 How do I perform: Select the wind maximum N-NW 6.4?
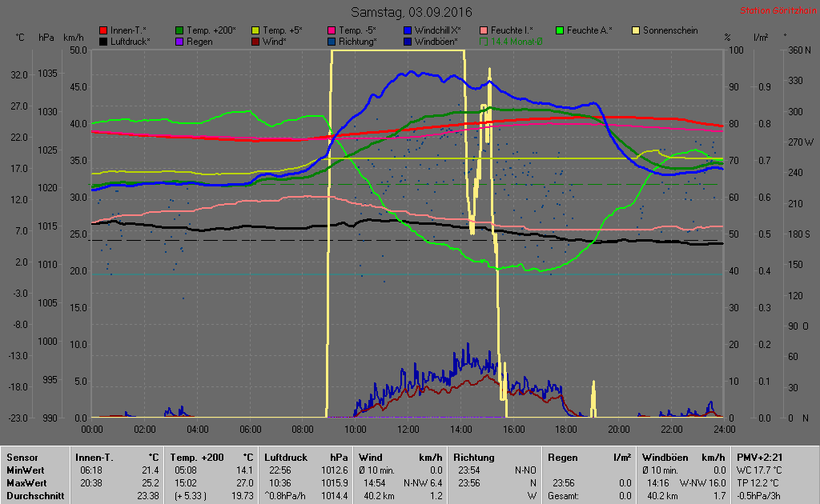423,483
